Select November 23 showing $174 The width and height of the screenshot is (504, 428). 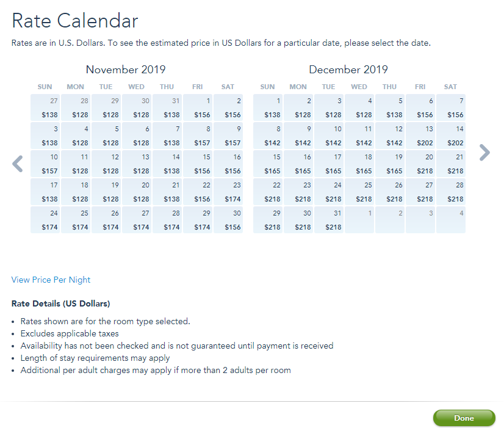(228, 192)
